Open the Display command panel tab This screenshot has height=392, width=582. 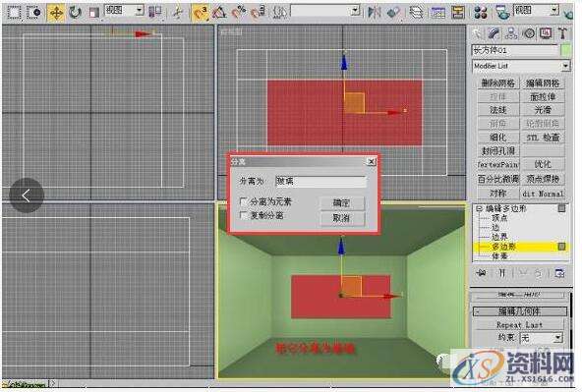tap(546, 33)
